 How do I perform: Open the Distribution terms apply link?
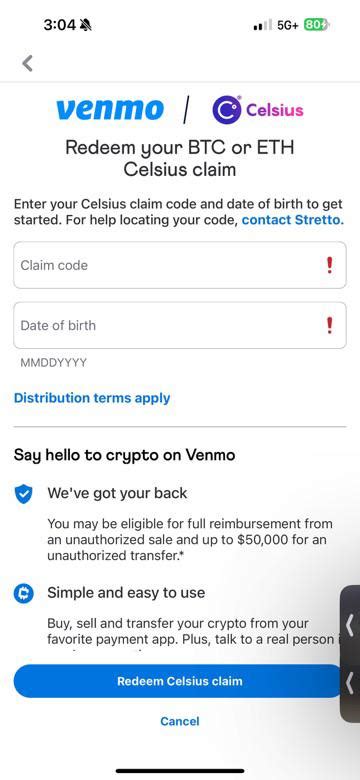pos(92,398)
